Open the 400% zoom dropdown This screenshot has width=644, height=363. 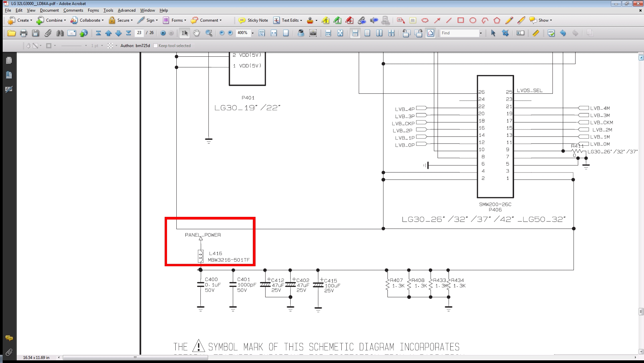pyautogui.click(x=253, y=33)
